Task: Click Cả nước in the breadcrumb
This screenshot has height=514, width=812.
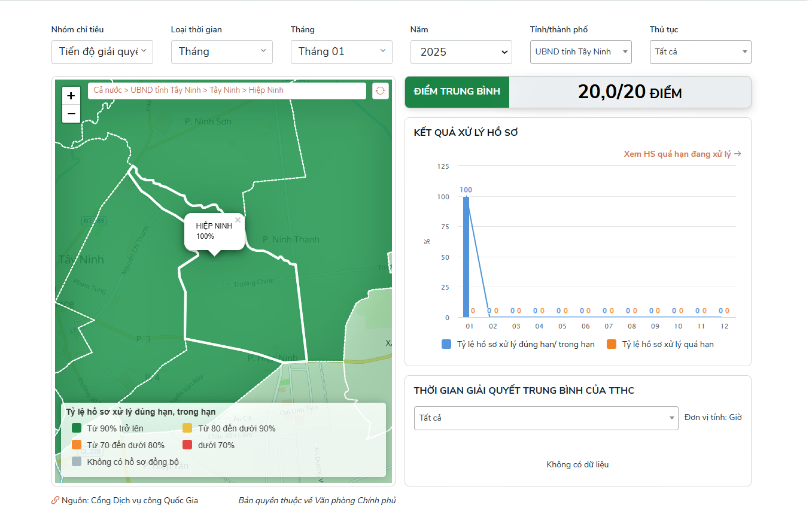Action: click(x=108, y=90)
